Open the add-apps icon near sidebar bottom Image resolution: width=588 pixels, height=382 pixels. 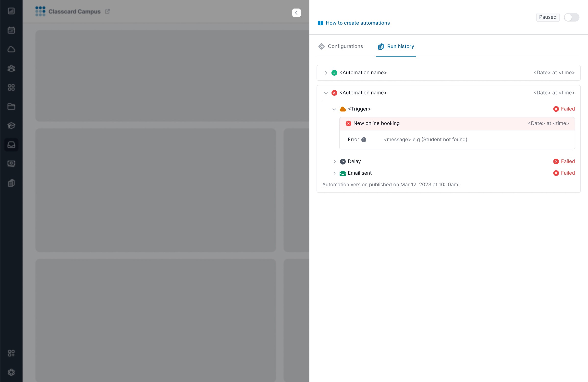click(11, 353)
